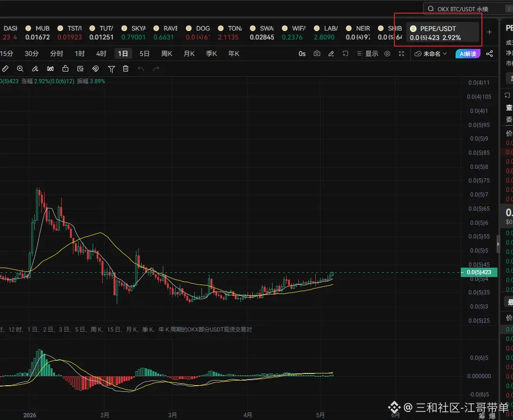Screen dimensions: 513x420
Task: Click the AI解读 button
Action: point(468,54)
